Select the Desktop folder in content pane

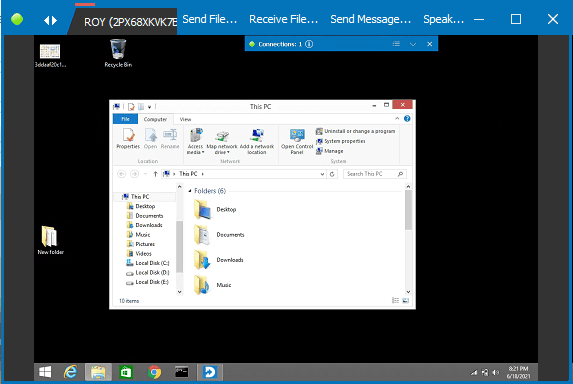tap(215, 209)
